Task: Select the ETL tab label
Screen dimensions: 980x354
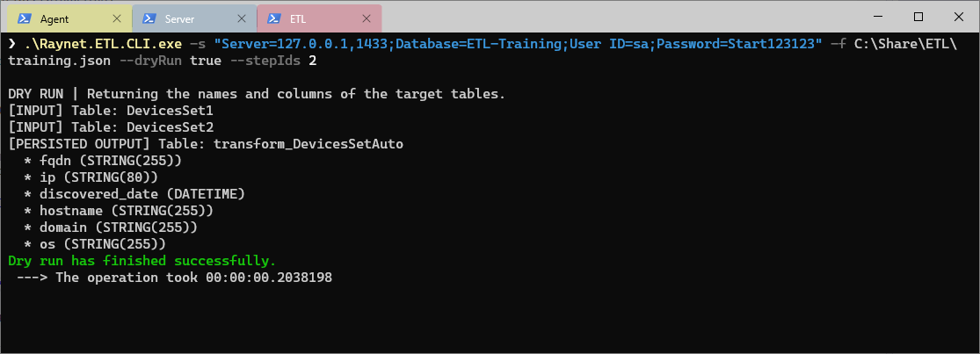Action: pos(298,18)
